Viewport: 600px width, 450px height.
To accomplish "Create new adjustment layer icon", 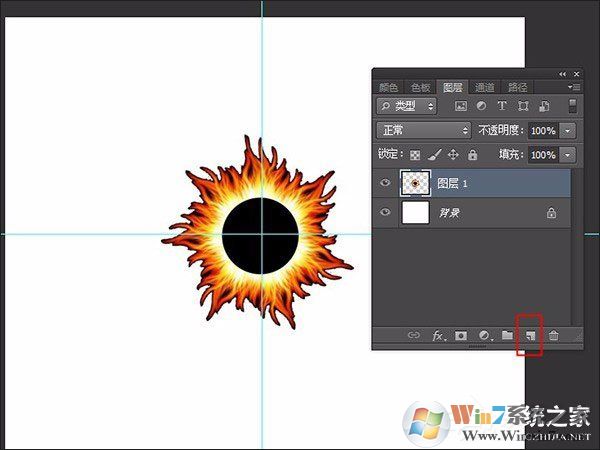I will (485, 336).
